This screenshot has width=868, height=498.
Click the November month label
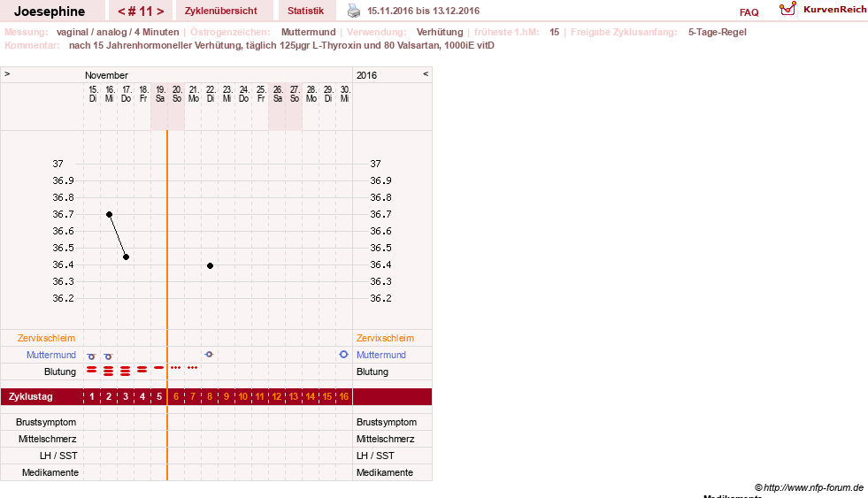(x=106, y=75)
